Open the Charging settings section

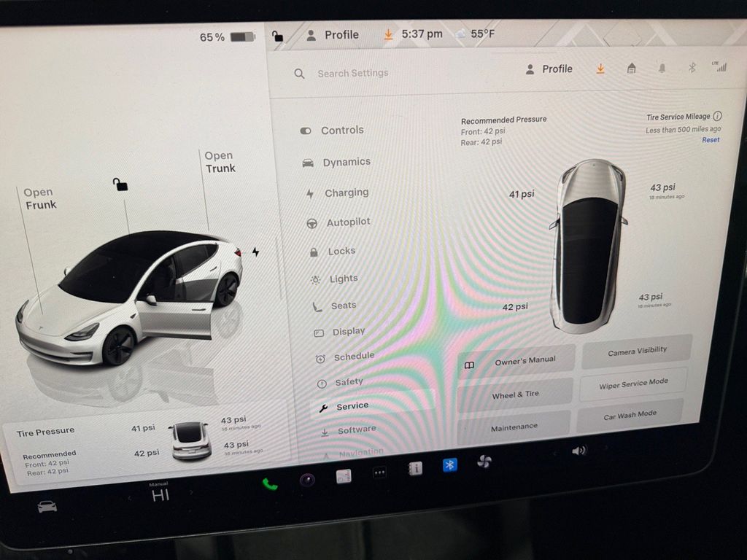pyautogui.click(x=345, y=193)
